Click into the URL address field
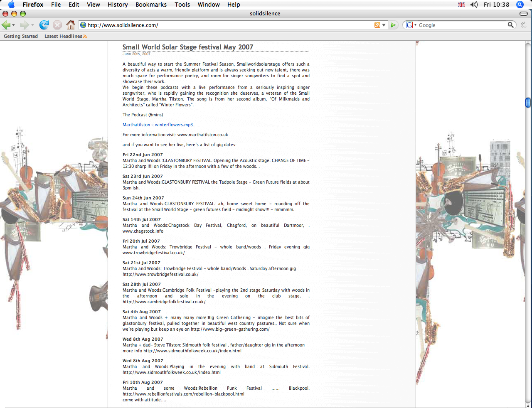Viewport: 532px width, 408px height. pyautogui.click(x=229, y=25)
